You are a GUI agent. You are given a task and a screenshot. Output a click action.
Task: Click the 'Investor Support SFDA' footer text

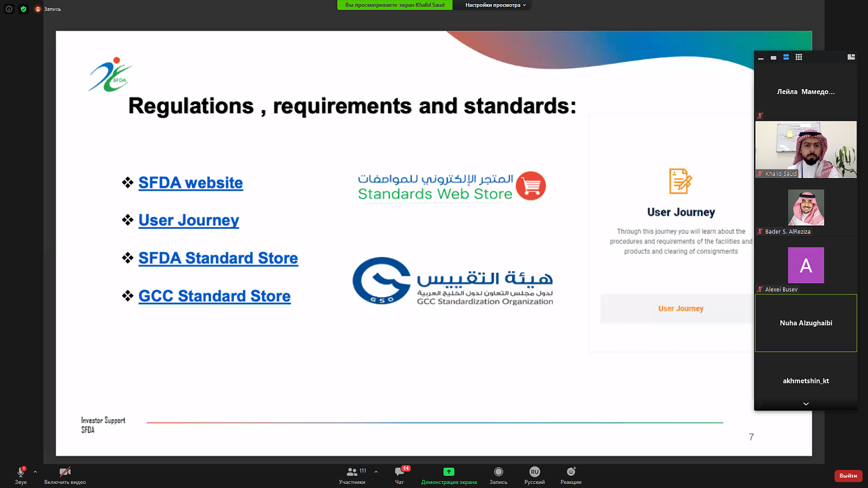point(103,425)
